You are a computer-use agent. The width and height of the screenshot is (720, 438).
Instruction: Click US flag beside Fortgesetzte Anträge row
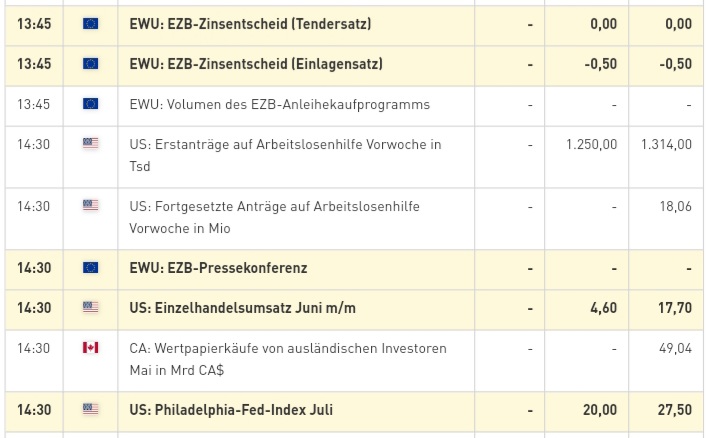91,206
